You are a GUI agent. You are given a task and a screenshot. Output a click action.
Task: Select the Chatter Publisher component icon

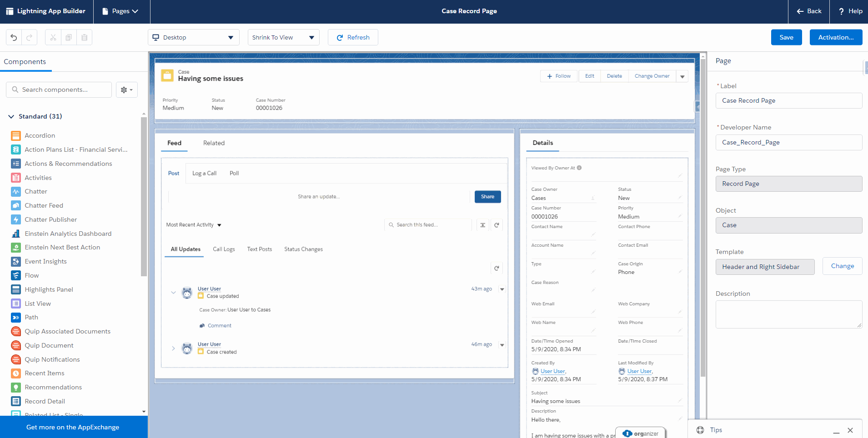point(16,219)
